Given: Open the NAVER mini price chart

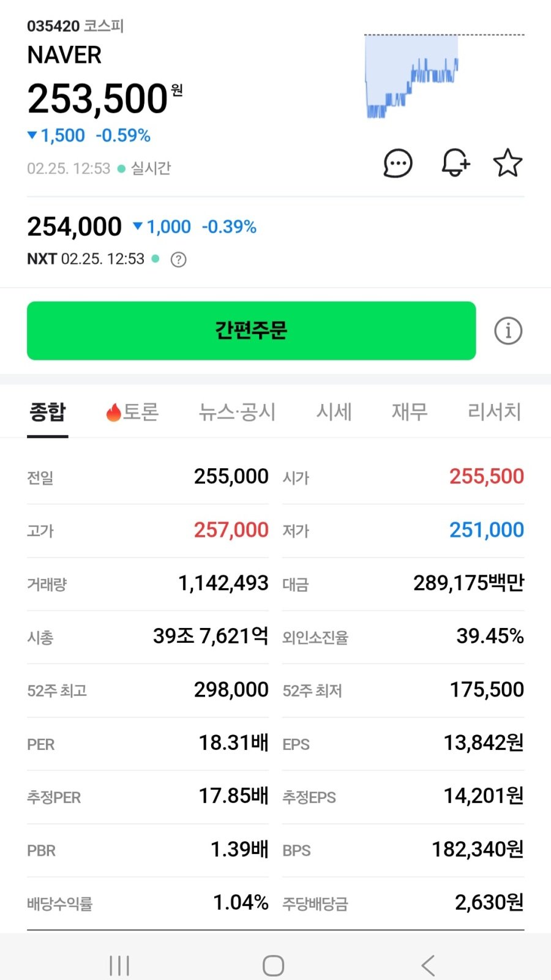Looking at the screenshot, I should pos(444,77).
